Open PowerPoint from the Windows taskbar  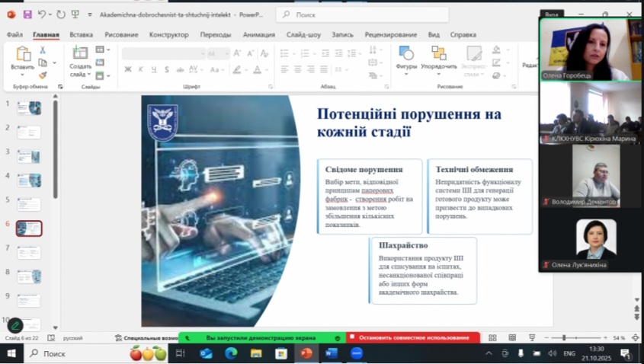(306, 353)
